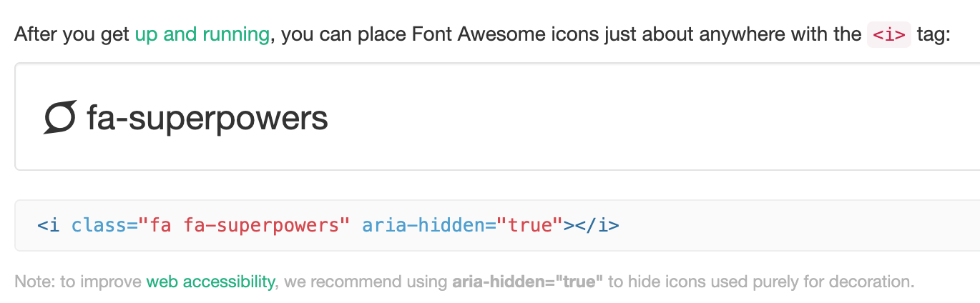This screenshot has width=980, height=303.
Task: Open the "up and running" link
Action: pyautogui.click(x=202, y=34)
